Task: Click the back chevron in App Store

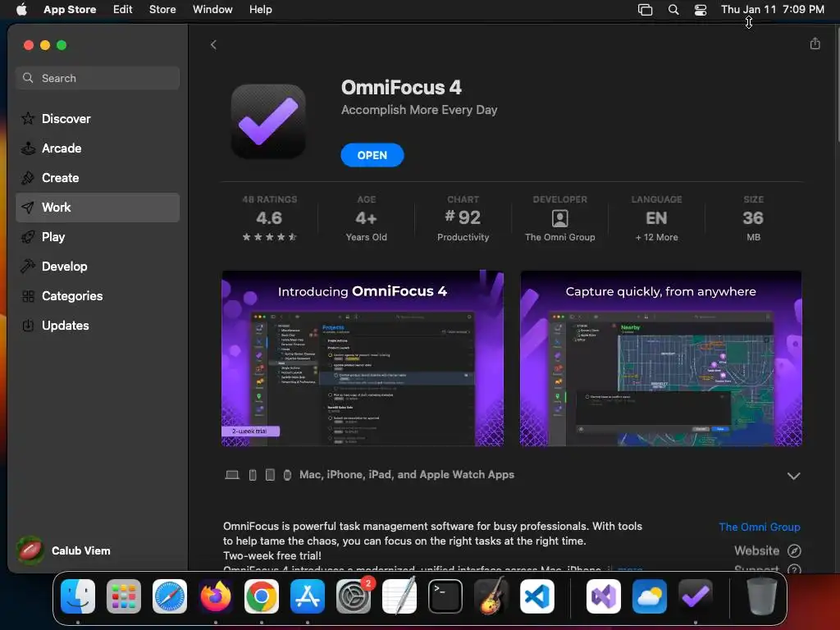Action: click(213, 45)
